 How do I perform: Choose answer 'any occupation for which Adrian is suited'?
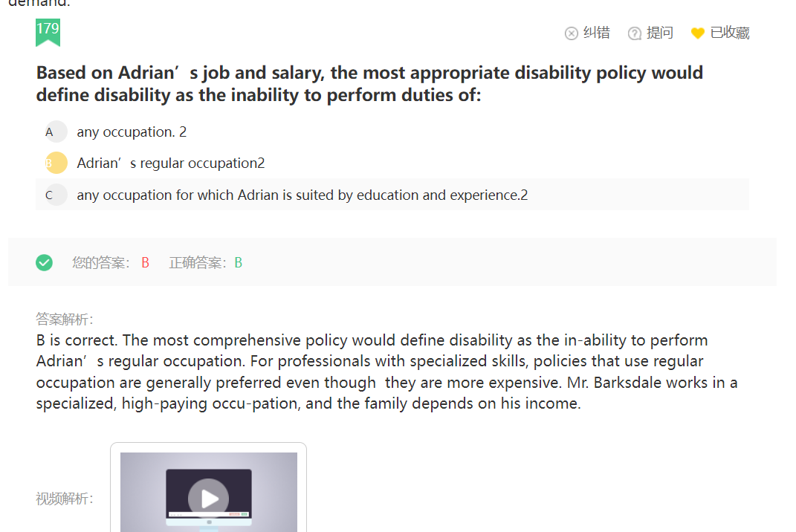coord(302,195)
